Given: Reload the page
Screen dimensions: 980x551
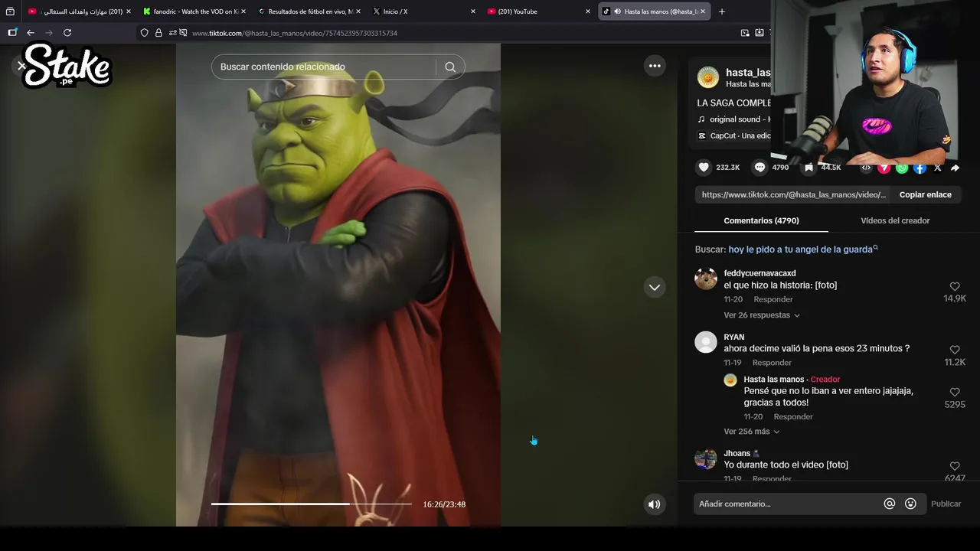Looking at the screenshot, I should 67,33.
